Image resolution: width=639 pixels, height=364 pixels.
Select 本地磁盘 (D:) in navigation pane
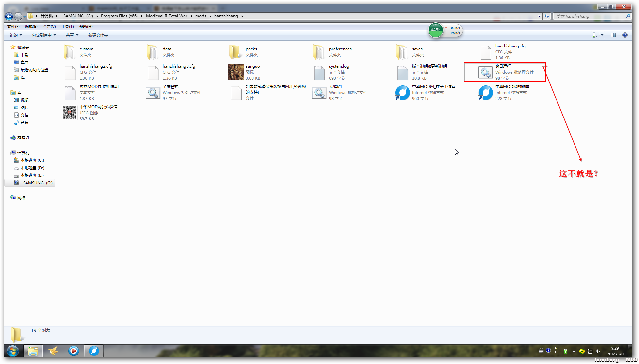[x=32, y=168]
